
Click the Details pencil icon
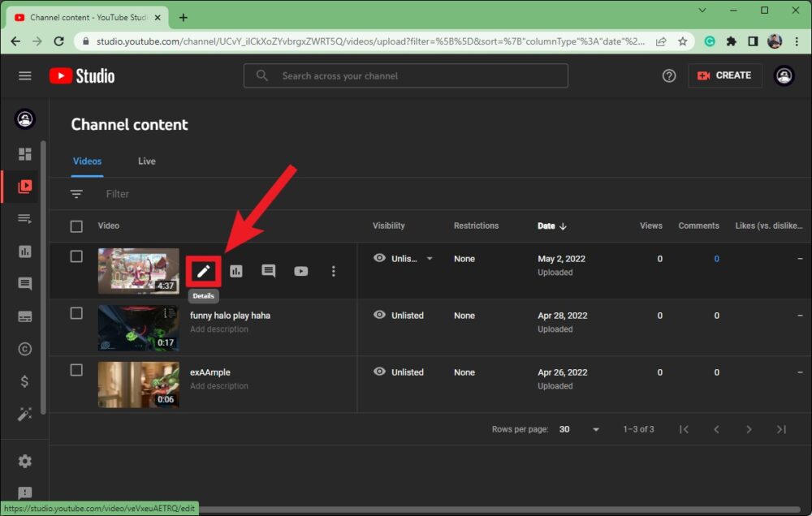tap(203, 271)
